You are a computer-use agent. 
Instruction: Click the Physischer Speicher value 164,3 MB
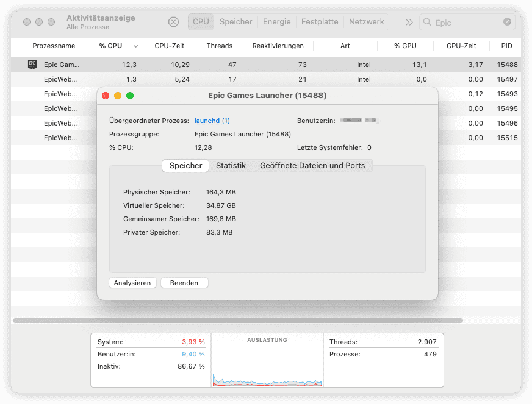(221, 192)
